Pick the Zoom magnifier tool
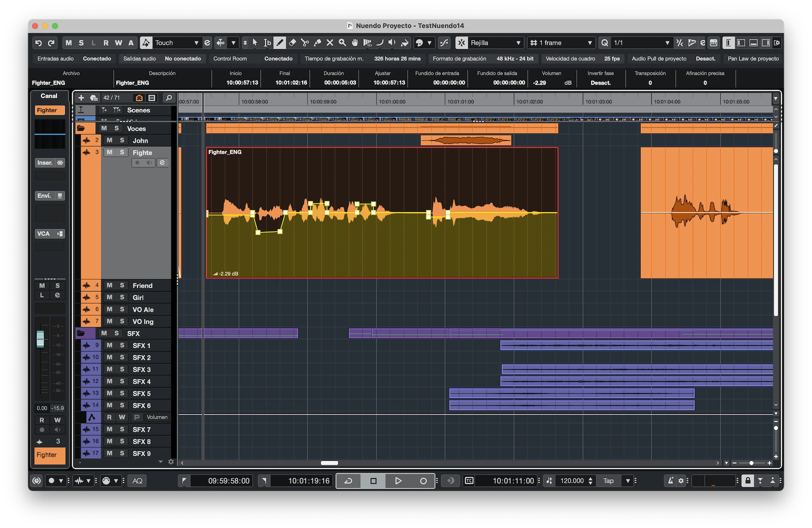Viewport: 812px width, 528px height. (342, 43)
